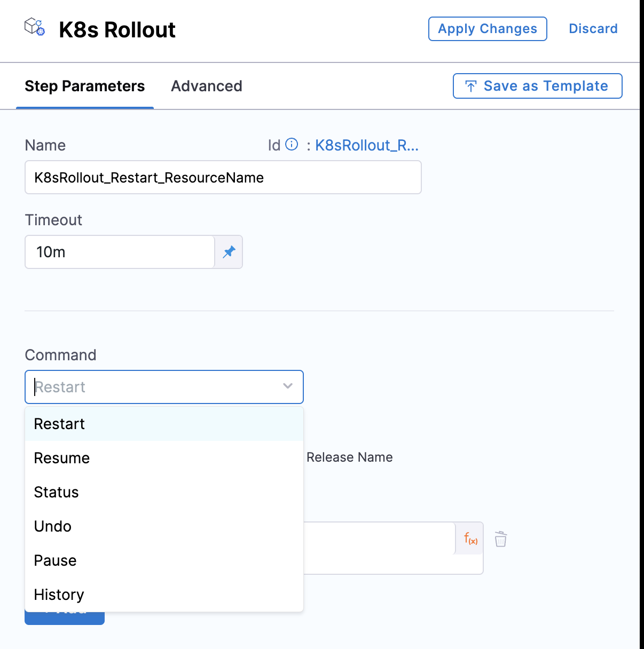
Task: Click the f(x) expression icon
Action: 470,539
